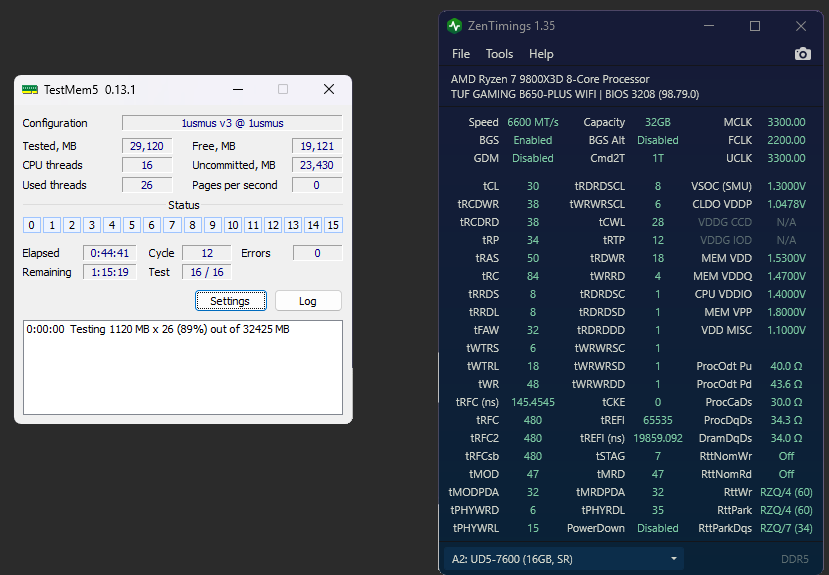Select status thread box 12
This screenshot has width=829, height=575.
point(273,225)
